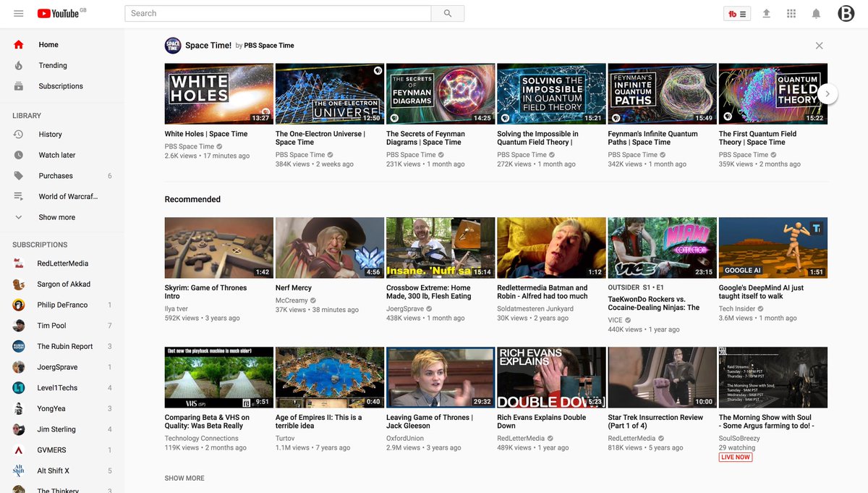Open the Google AI walking thumbnail

[x=773, y=248]
